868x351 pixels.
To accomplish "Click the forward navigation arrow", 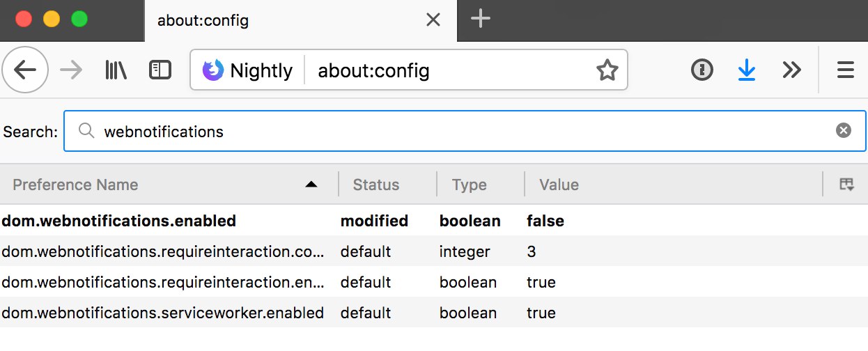I will pyautogui.click(x=71, y=70).
